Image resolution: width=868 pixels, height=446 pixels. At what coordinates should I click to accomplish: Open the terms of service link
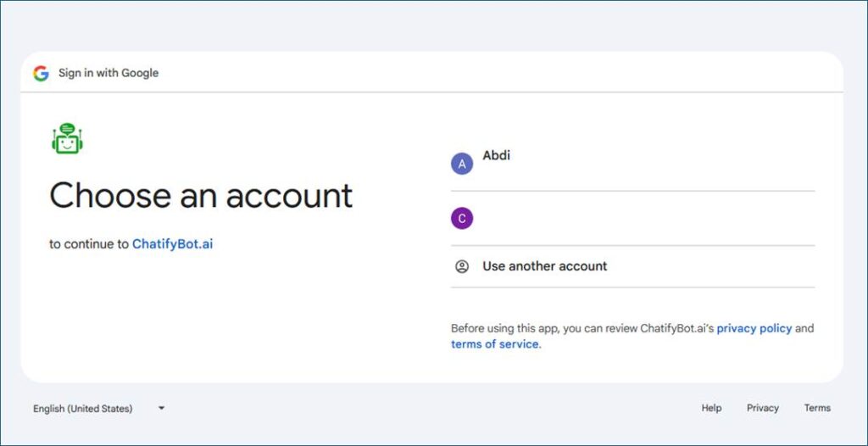tap(494, 344)
